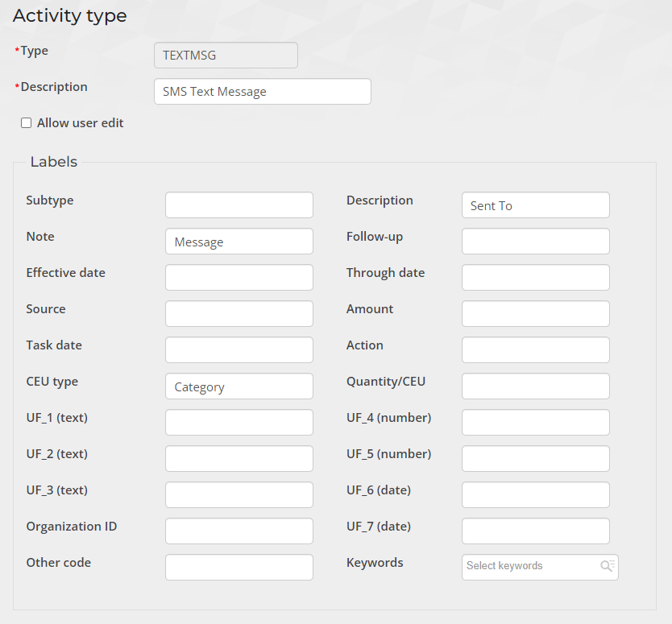Click the Task date label input
Screen dimensions: 672x624
click(239, 350)
